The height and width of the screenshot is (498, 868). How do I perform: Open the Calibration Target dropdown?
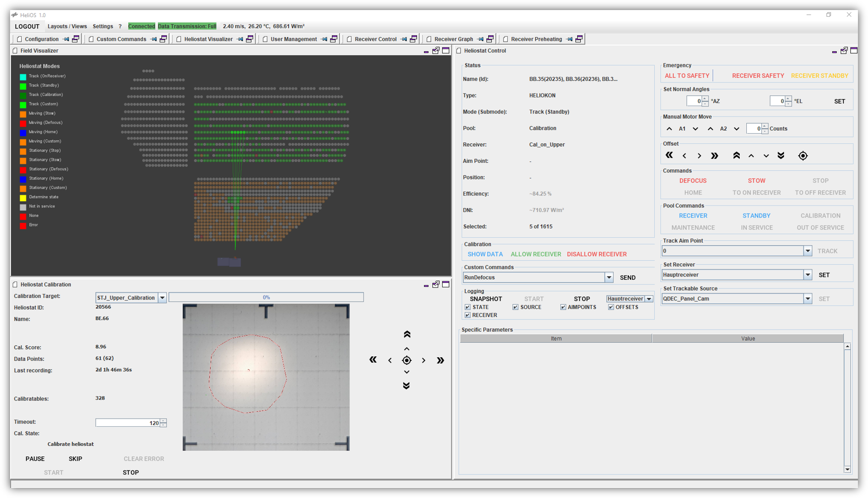pos(162,297)
